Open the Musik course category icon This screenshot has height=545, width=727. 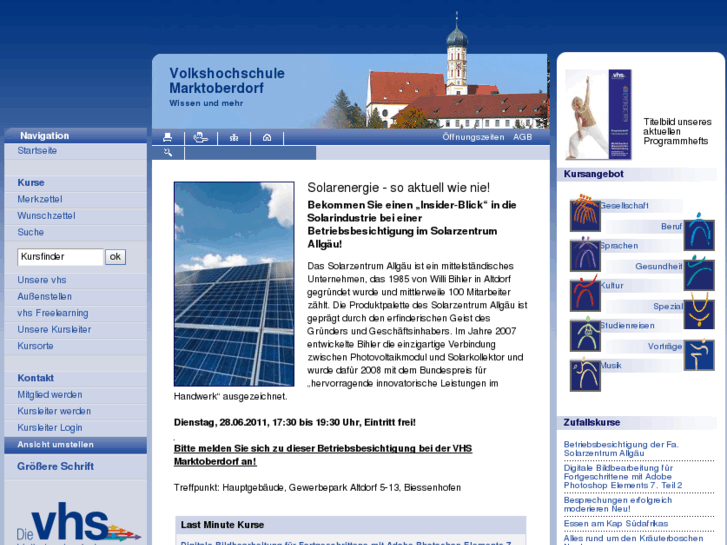pos(585,374)
